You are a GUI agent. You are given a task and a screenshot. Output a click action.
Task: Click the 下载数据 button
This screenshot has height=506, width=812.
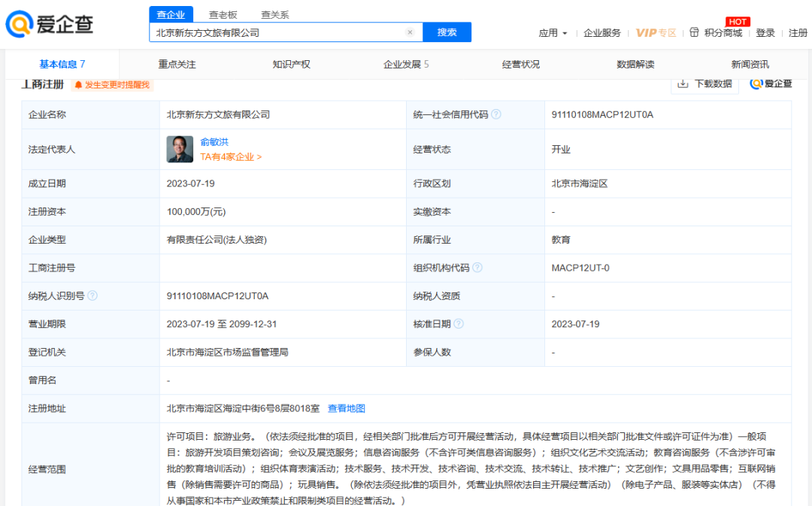704,83
